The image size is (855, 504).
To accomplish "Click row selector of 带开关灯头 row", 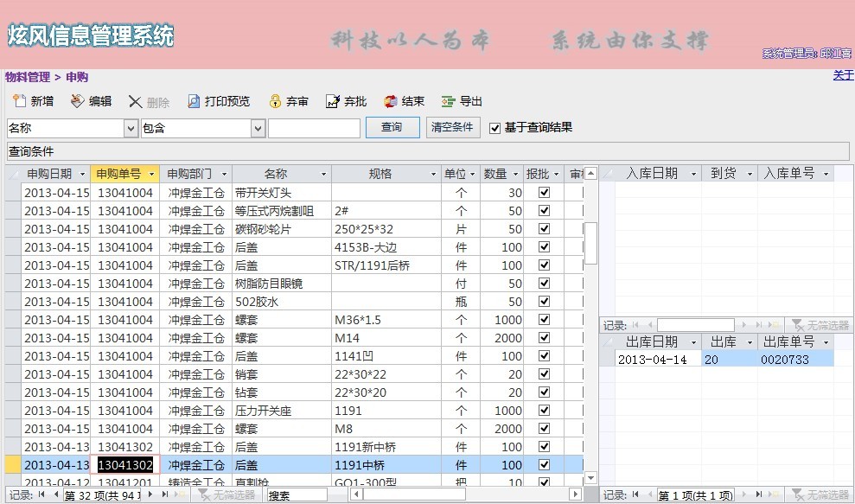I will click(x=13, y=193).
